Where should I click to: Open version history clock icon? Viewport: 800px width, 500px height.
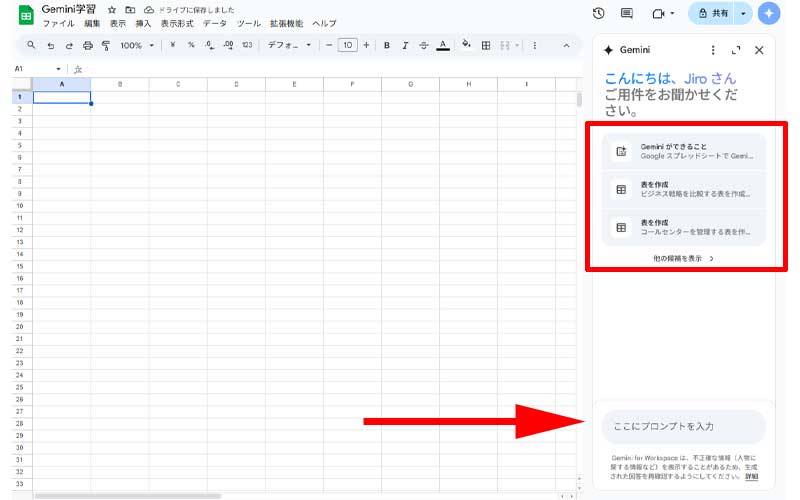click(598, 13)
